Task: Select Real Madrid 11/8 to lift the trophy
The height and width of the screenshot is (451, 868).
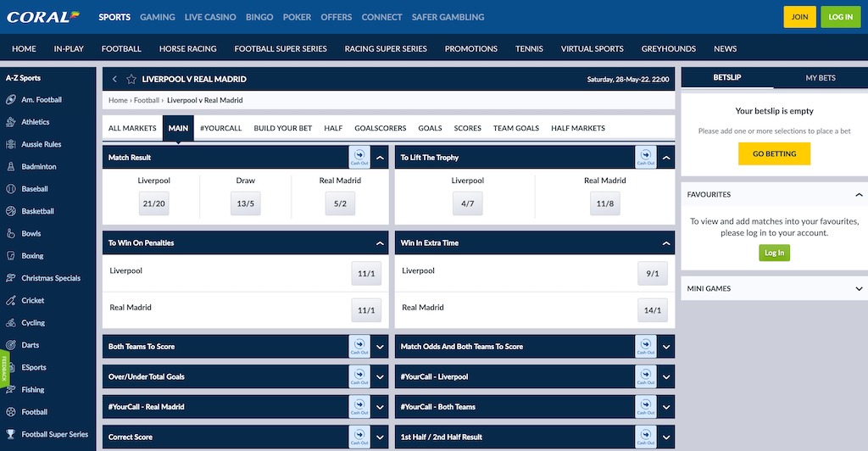Action: (x=604, y=203)
